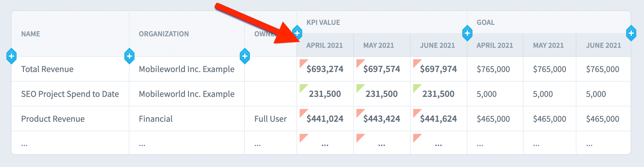644x167 pixels.
Task: Click plus icon between Organization and Owner
Action: [x=245, y=56]
